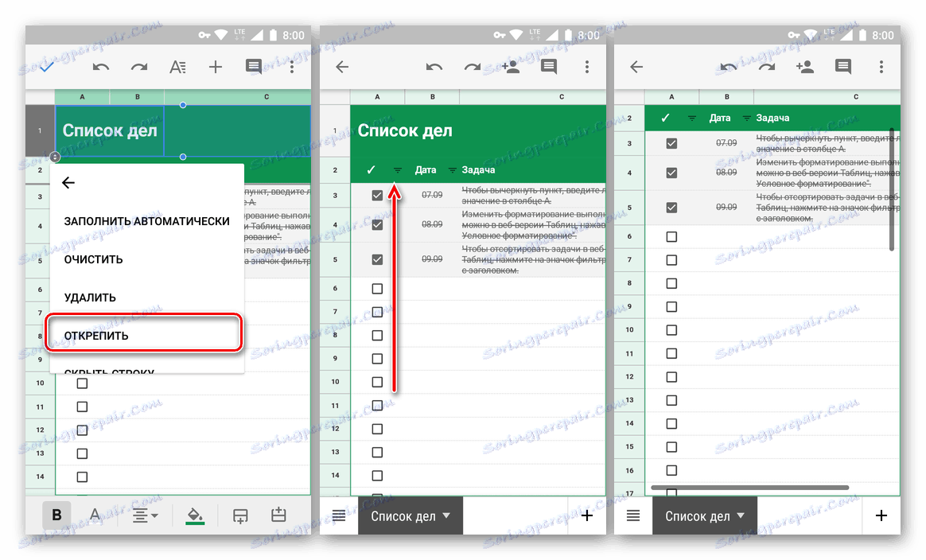Click the redo arrow icon
Screen dimensions: 926x560
click(139, 67)
